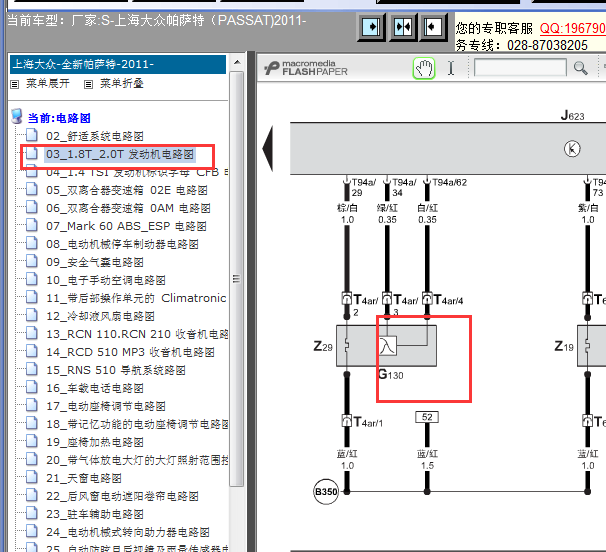The width and height of the screenshot is (606, 552).
Task: Click the tree panel vertical scrollbar thumb
Action: point(237,278)
